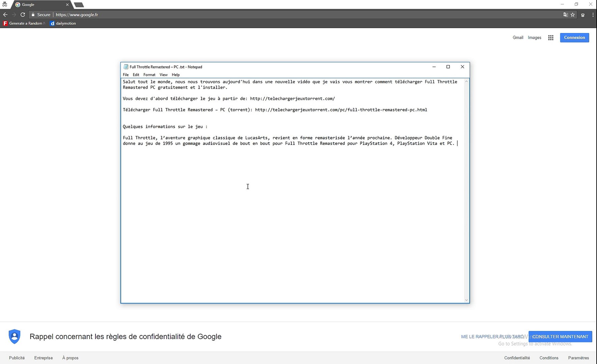Open the Google apps grid
This screenshot has width=597, height=364.
pyautogui.click(x=550, y=38)
